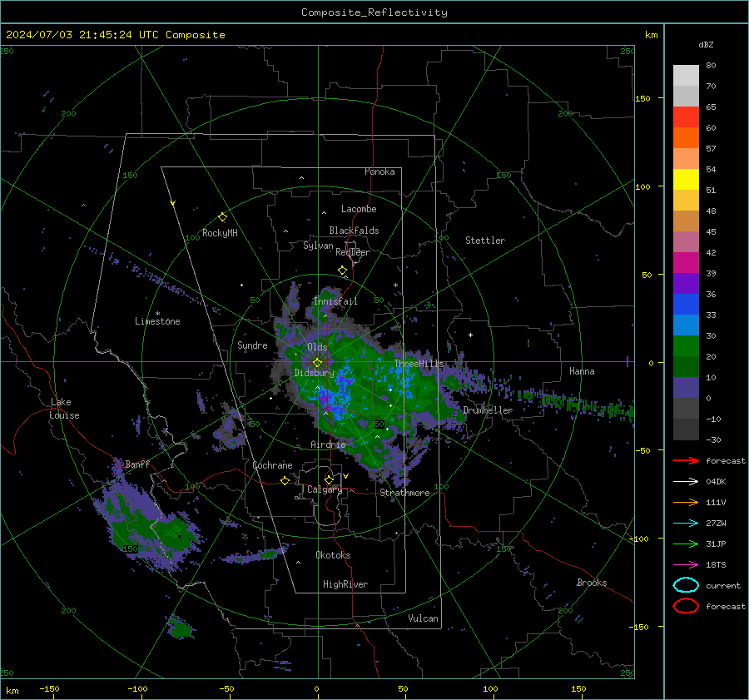Click the HighRiver label
The height and width of the screenshot is (700, 749).
pos(345,584)
